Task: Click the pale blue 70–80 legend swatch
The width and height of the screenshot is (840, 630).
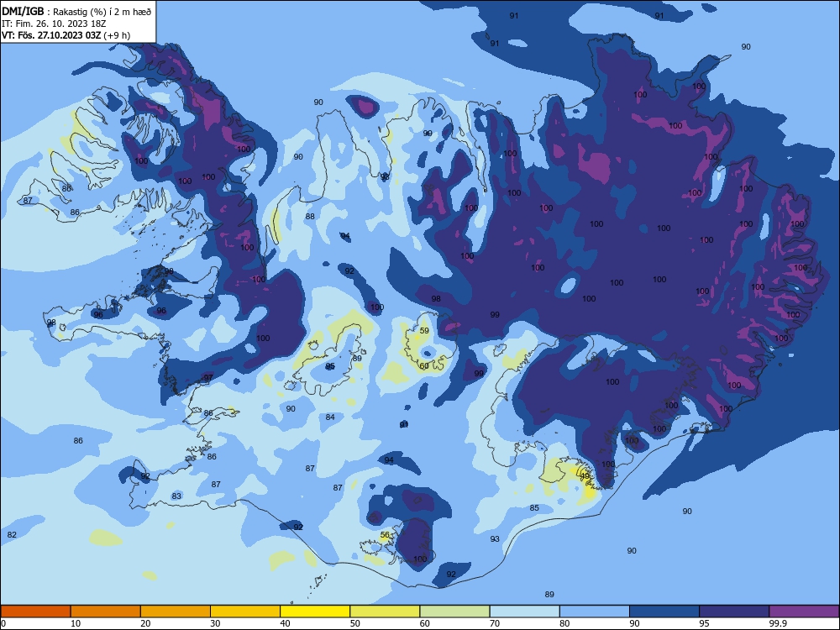Action: pos(525,612)
